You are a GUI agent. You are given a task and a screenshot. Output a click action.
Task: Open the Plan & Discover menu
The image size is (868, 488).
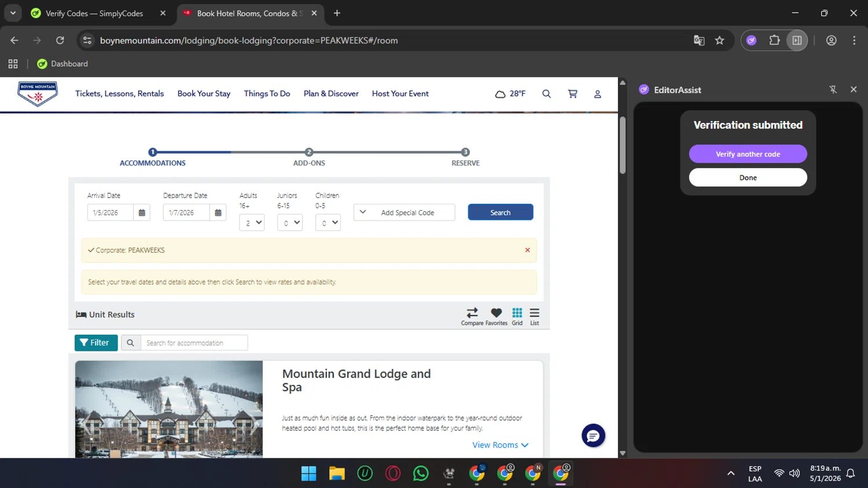click(331, 94)
